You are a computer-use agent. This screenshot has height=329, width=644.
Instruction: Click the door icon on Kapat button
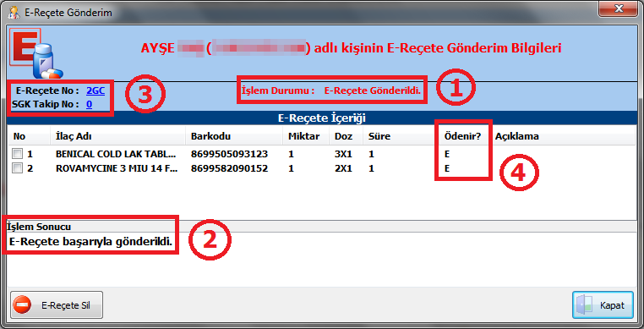coord(585,305)
